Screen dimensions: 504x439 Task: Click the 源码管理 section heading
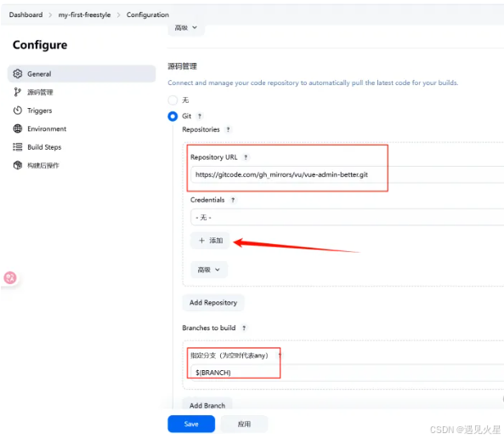tap(182, 66)
